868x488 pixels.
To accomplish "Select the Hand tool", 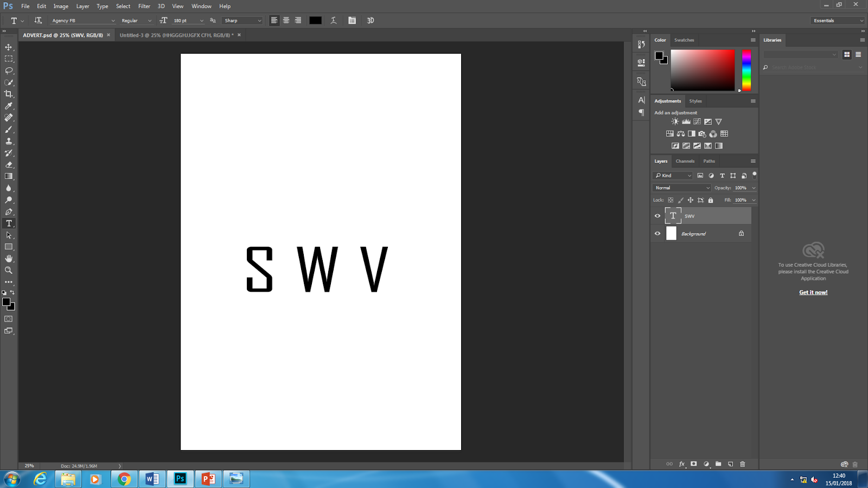I will pyautogui.click(x=9, y=259).
